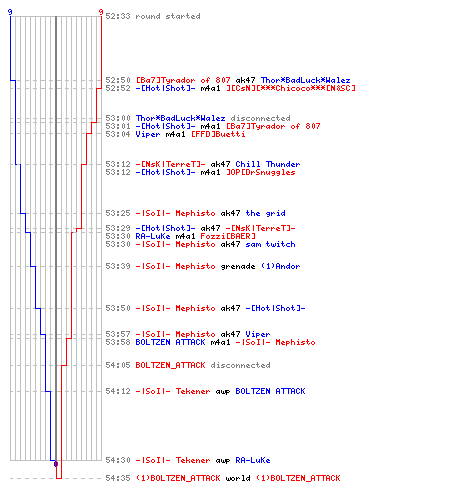Image resolution: width=450 pixels, height=500 pixels.
Task: Select sam twitch player name
Action: (270, 244)
